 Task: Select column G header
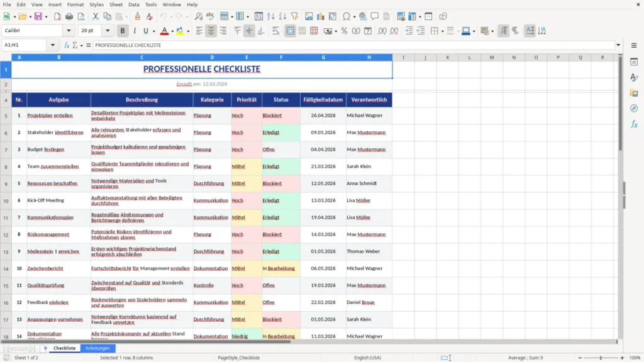pyautogui.click(x=323, y=57)
